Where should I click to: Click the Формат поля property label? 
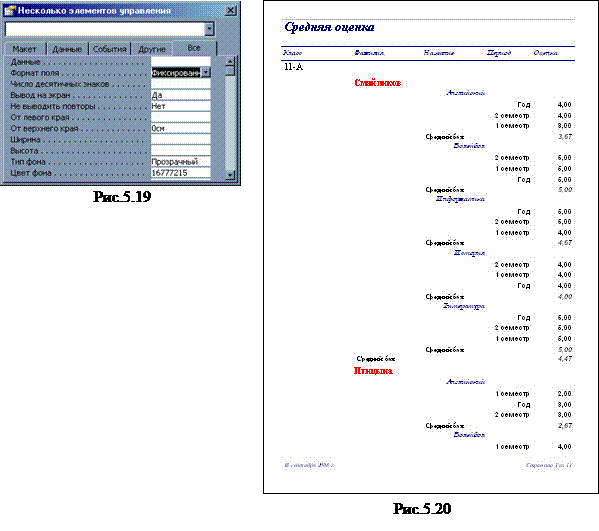35,73
